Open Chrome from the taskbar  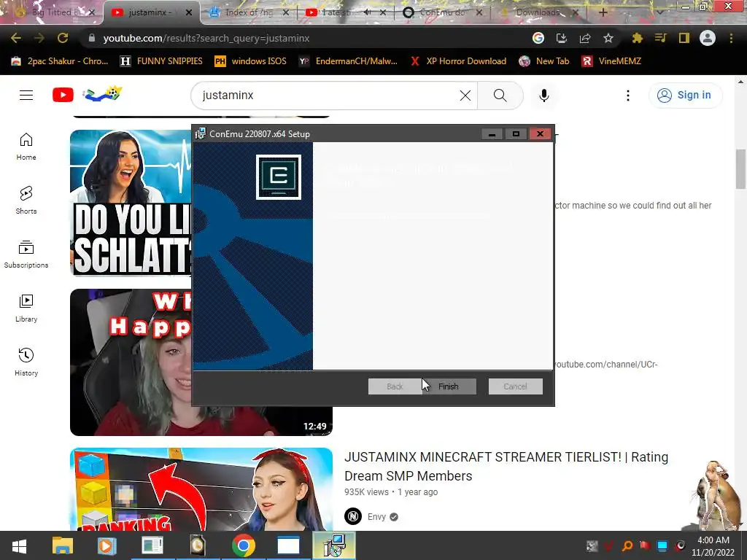pos(244,545)
